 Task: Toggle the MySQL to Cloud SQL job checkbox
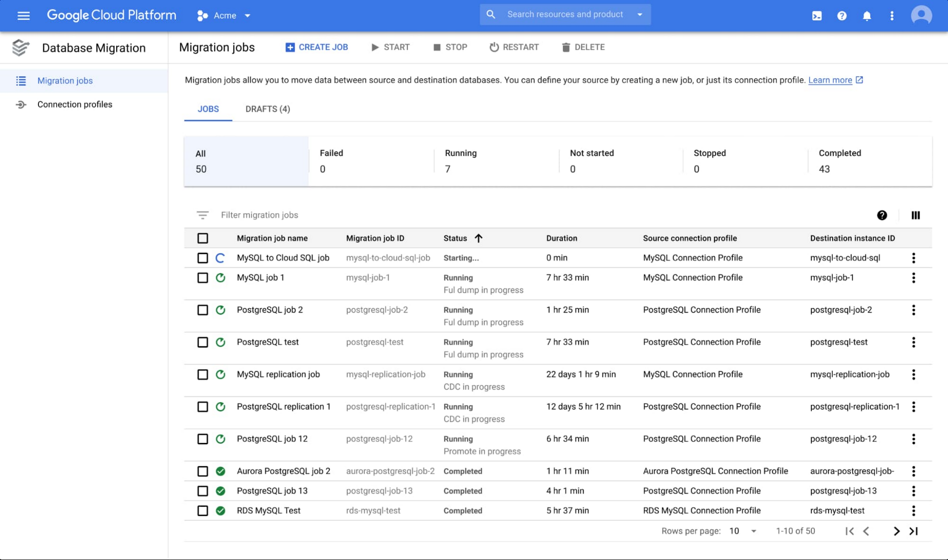202,258
